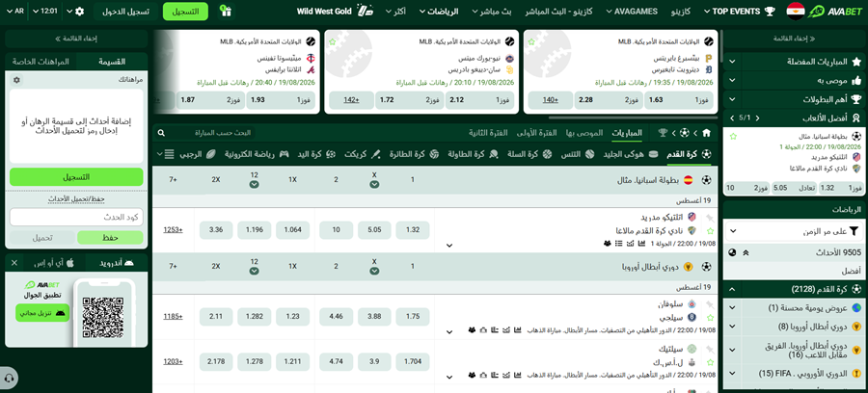
Task: Click the filter funnel icon in sports panel
Action: coord(854,231)
